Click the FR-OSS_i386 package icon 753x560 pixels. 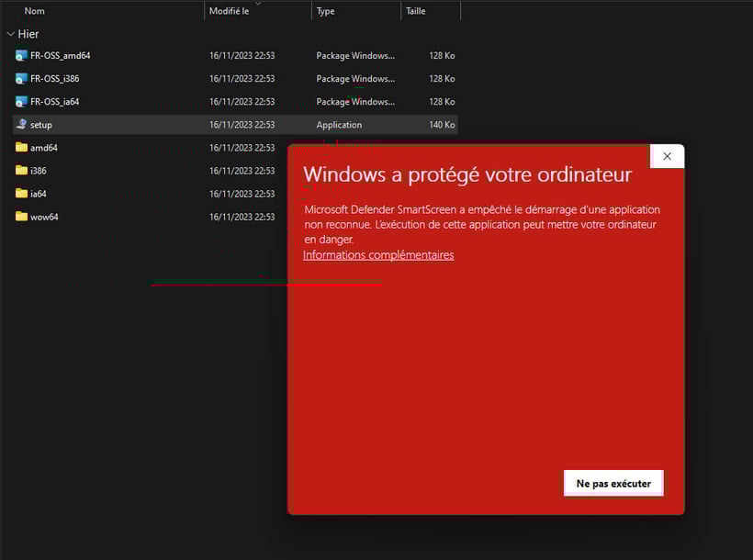click(21, 79)
